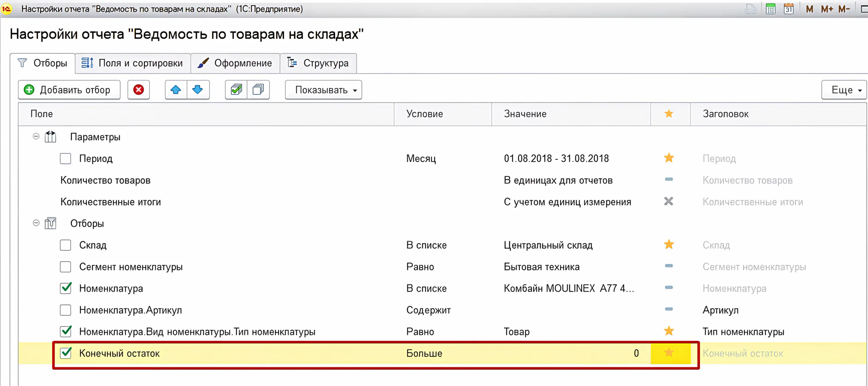Click the M- memory subtract button
Viewport: 868px width, 386px height.
tap(844, 9)
